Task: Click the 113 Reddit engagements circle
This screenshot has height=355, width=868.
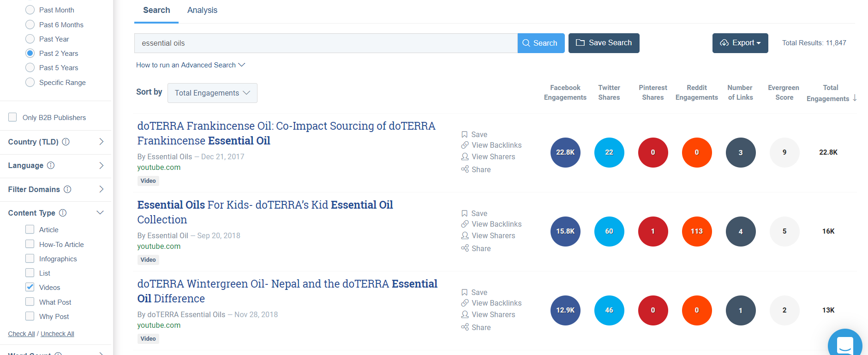Action: 697,231
